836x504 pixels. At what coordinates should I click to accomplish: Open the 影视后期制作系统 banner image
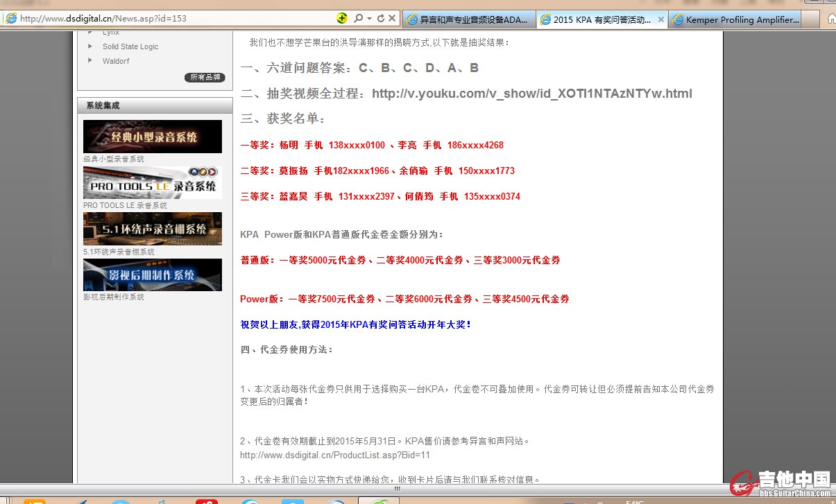click(x=153, y=275)
